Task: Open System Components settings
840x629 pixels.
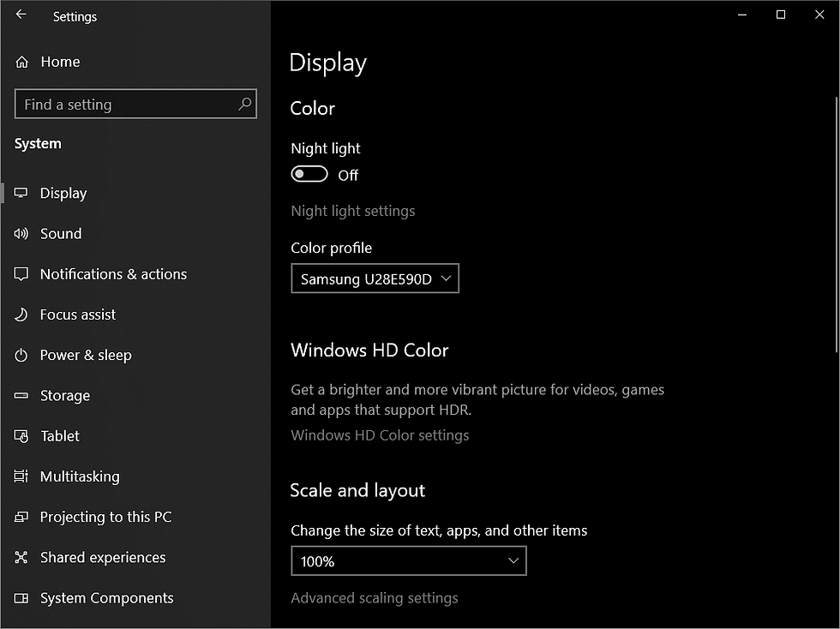Action: point(21,597)
